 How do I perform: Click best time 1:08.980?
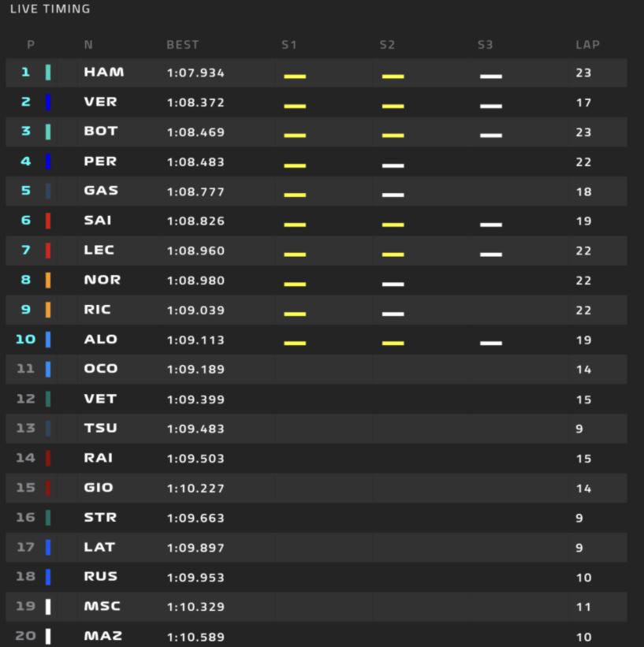click(x=195, y=281)
